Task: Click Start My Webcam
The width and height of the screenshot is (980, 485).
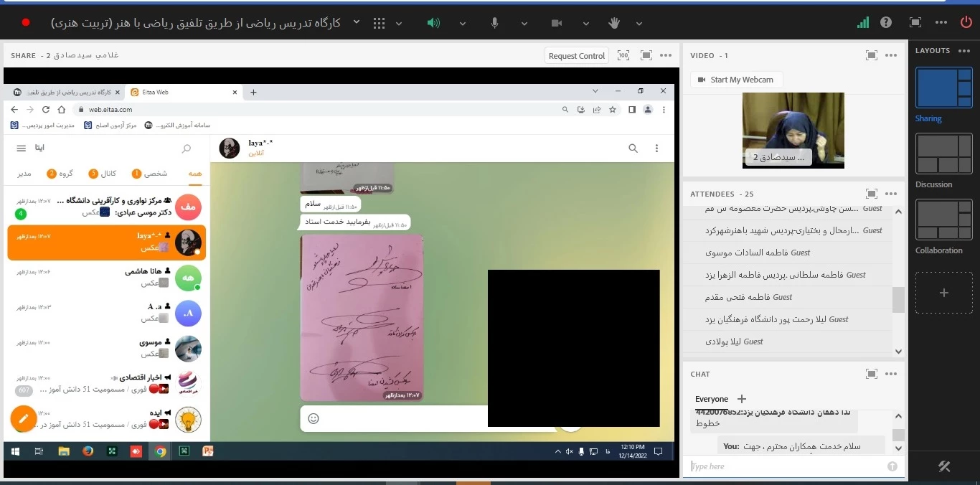Action: (x=736, y=80)
